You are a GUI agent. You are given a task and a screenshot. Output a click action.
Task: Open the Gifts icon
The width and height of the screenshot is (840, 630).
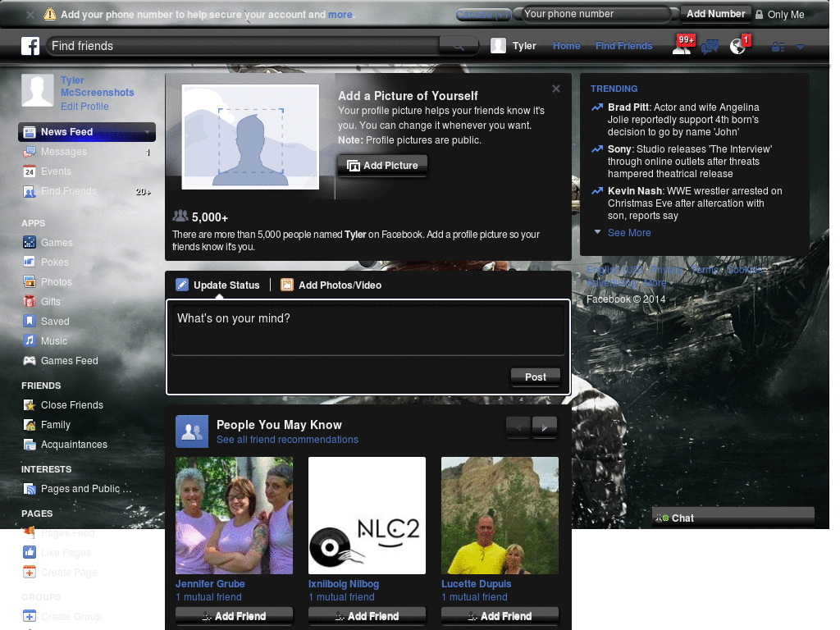tap(30, 302)
